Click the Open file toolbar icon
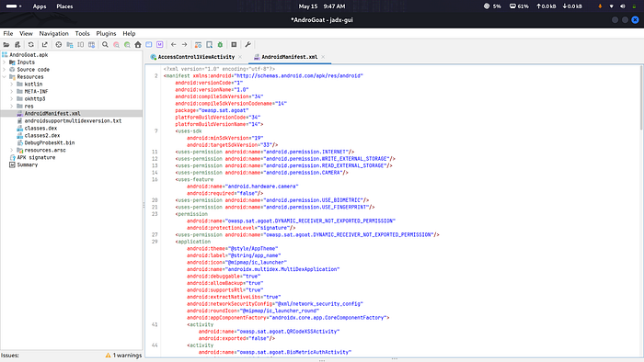 [x=6, y=45]
